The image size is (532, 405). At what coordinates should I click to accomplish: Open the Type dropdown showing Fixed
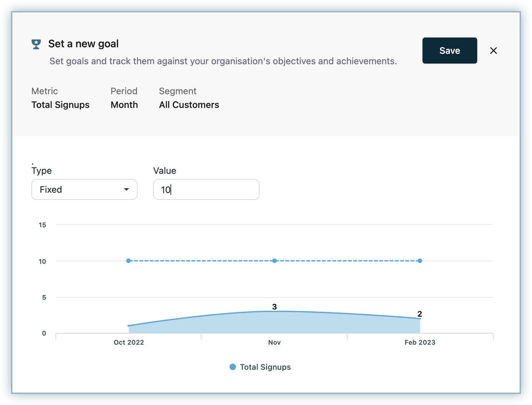pos(84,189)
